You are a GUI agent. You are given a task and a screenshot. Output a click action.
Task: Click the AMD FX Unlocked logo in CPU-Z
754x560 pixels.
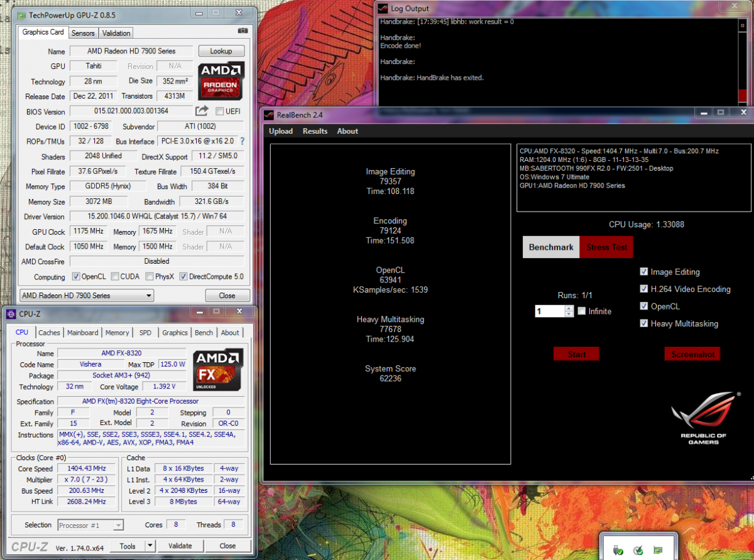[219, 370]
